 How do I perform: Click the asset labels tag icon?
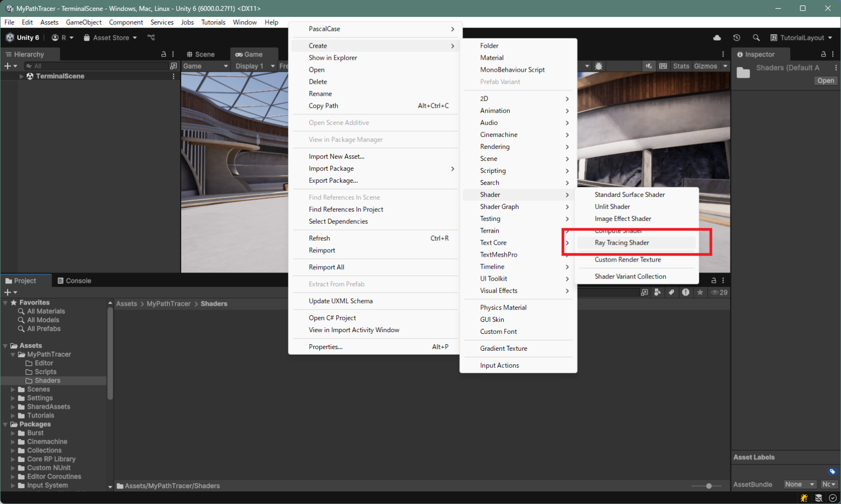[833, 471]
